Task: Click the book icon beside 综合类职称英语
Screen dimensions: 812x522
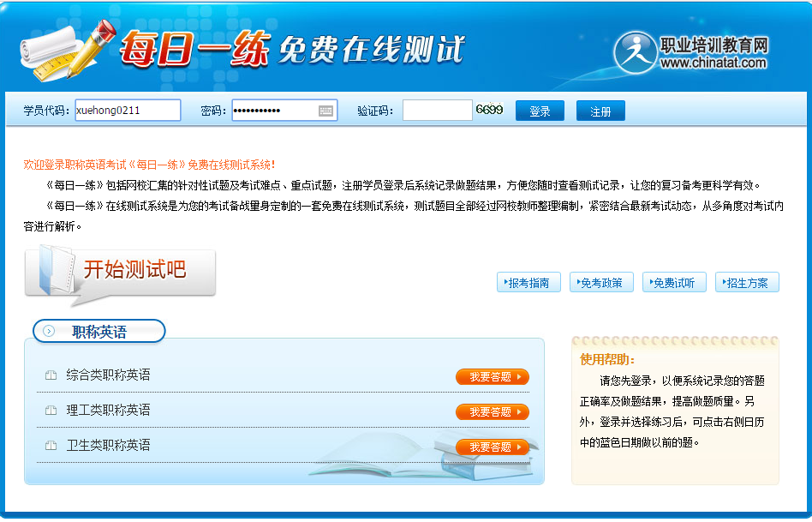Action: pyautogui.click(x=51, y=375)
